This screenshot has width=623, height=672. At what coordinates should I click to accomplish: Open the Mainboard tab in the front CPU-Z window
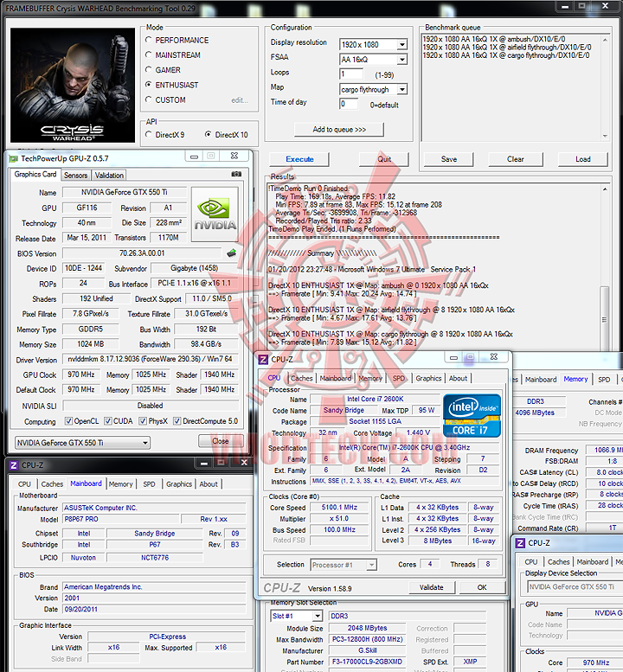[336, 379]
